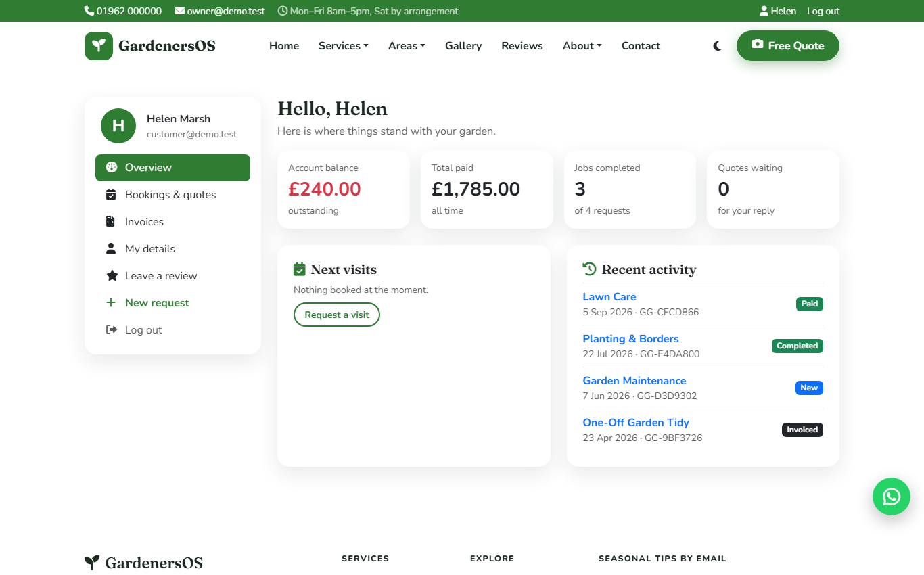This screenshot has width=924, height=575.
Task: Open the Lawn Care activity link
Action: click(x=609, y=296)
